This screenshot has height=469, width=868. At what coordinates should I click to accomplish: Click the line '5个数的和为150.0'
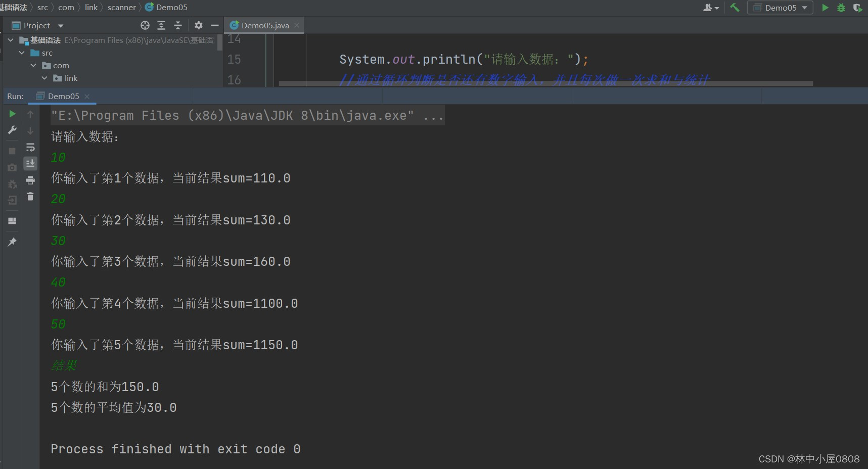pos(105,387)
